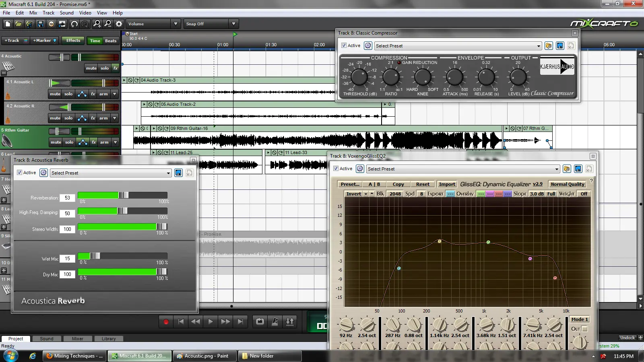Rewind to the start of the project

[x=181, y=322]
